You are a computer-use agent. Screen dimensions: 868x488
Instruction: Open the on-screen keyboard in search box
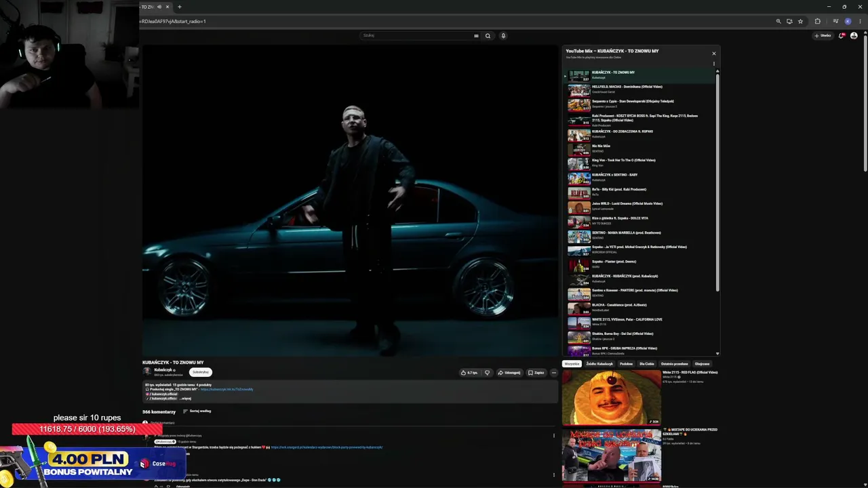476,35
